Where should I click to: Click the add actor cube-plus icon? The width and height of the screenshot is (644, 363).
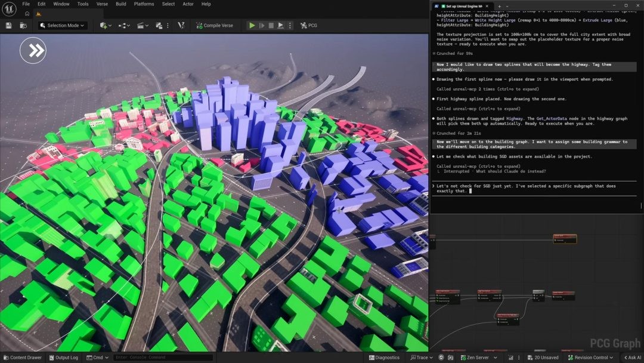[103, 26]
